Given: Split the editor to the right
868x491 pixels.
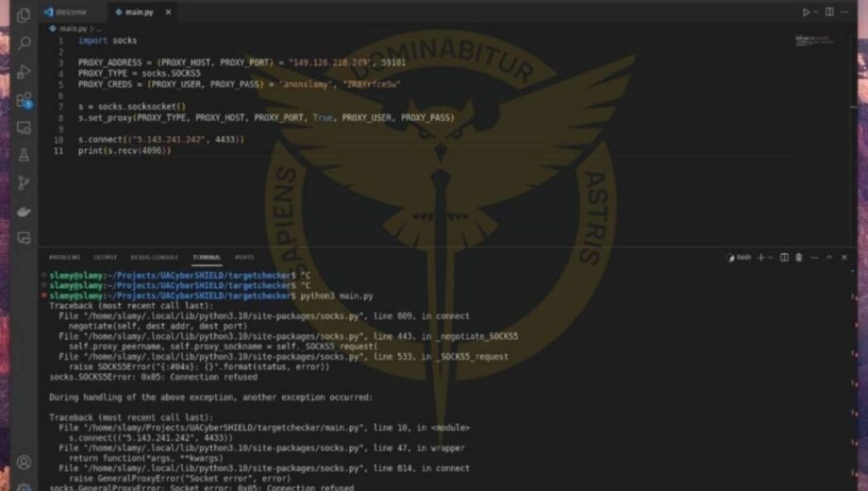Looking at the screenshot, I should (x=829, y=11).
